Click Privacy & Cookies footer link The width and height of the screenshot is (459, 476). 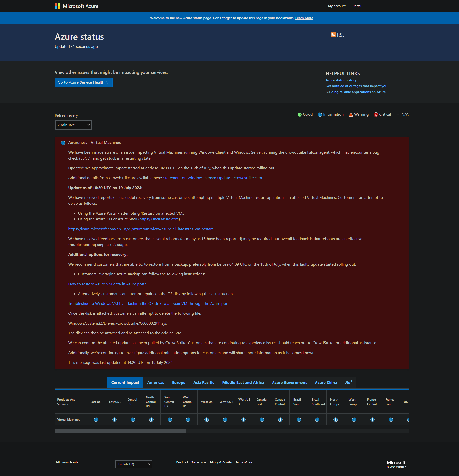point(221,462)
